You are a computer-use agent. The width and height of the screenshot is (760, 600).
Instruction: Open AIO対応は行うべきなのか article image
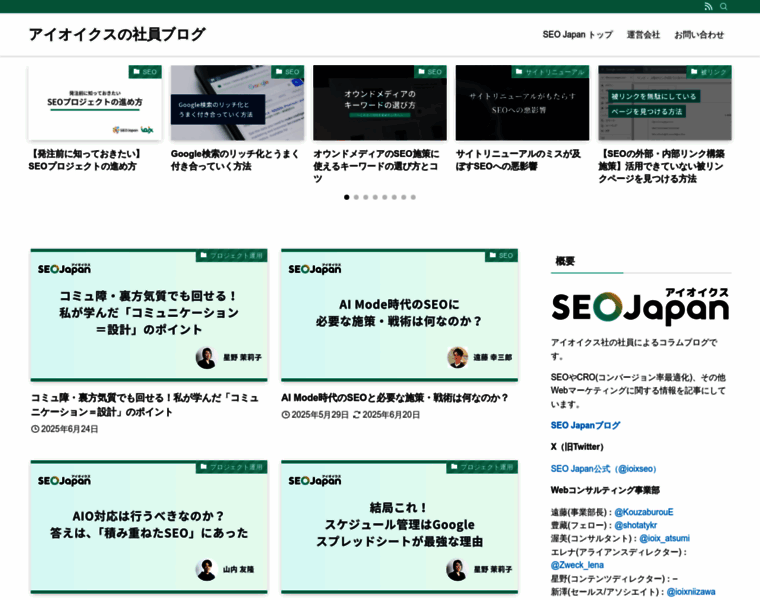(149, 527)
